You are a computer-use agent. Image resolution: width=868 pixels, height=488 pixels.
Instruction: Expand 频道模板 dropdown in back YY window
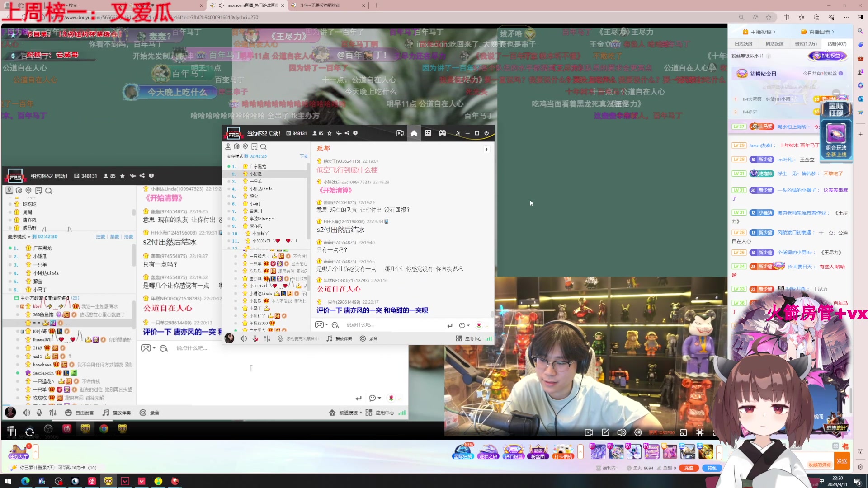[x=350, y=413]
